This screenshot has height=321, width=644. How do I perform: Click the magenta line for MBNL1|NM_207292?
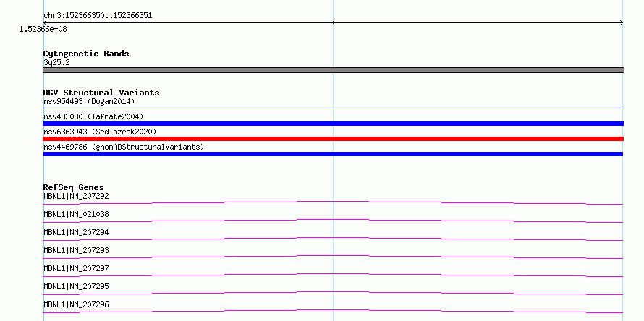[333, 202]
